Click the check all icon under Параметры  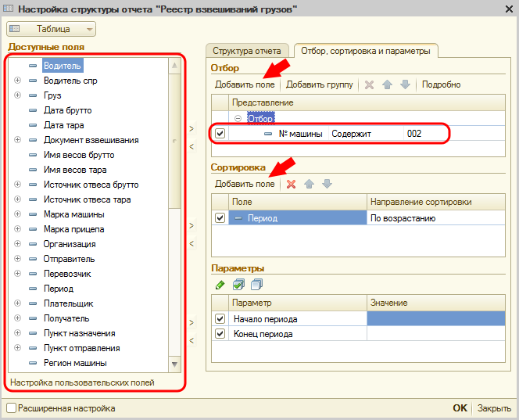tap(238, 284)
